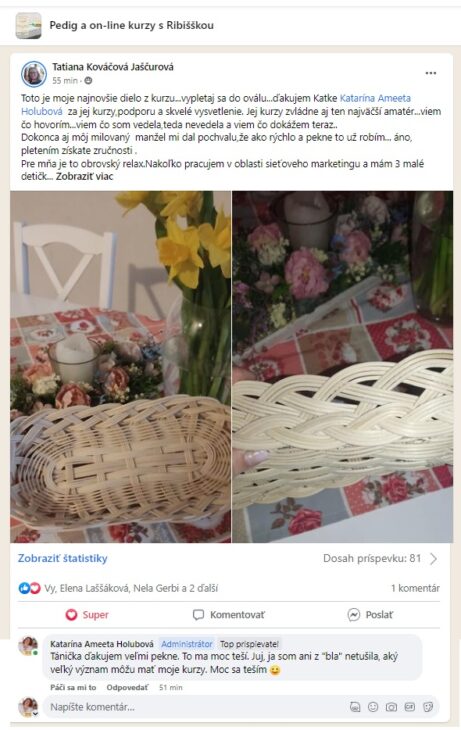
Task: Insert a GIF into the comment
Action: click(x=409, y=707)
